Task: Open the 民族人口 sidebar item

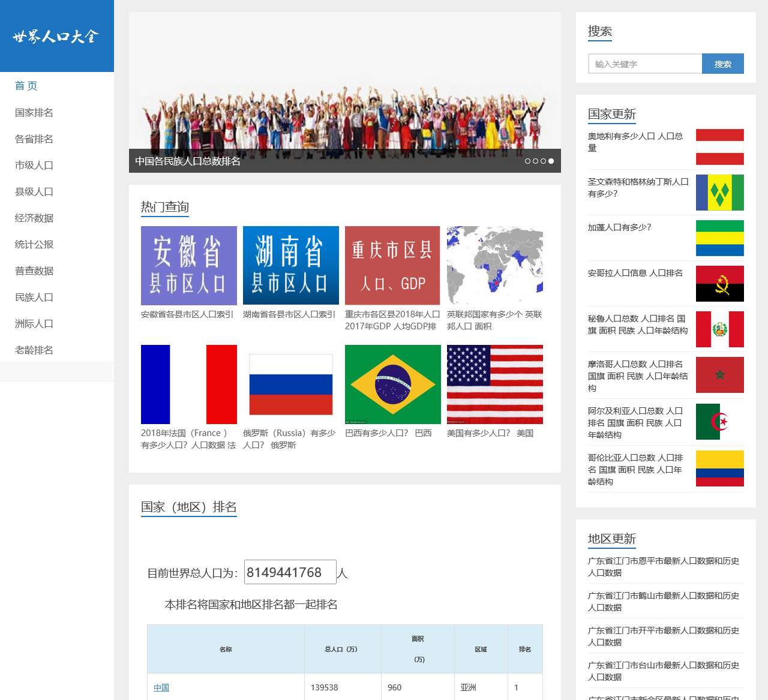Action: click(33, 297)
